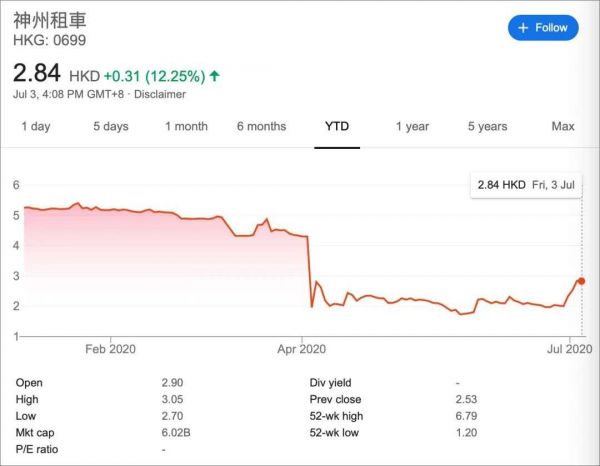Open the 6 months view
This screenshot has height=466, width=600.
(261, 126)
